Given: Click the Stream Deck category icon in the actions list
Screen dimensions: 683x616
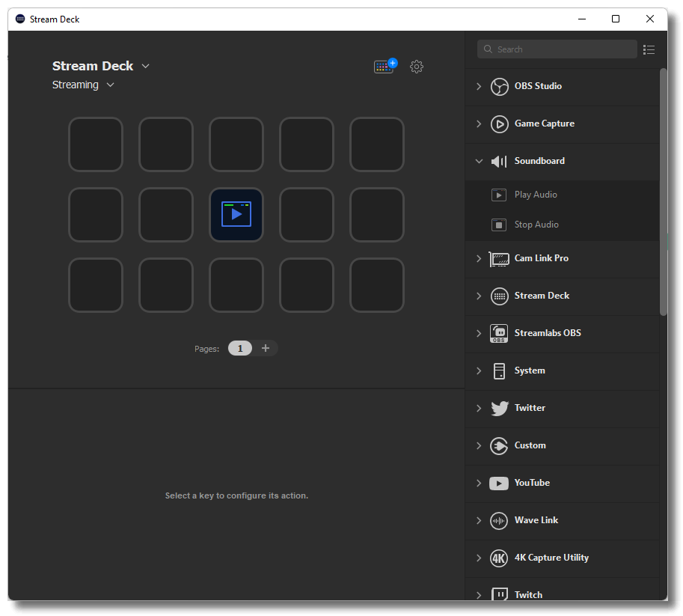Looking at the screenshot, I should [x=499, y=296].
